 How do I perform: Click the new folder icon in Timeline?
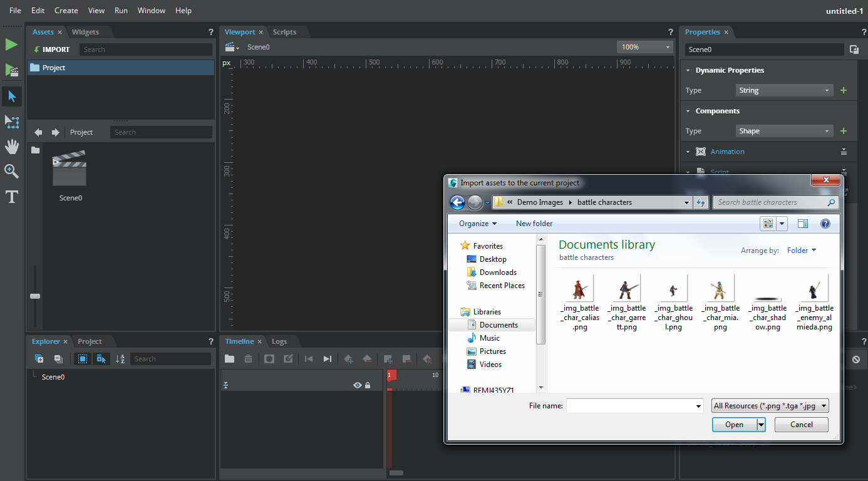tap(230, 359)
